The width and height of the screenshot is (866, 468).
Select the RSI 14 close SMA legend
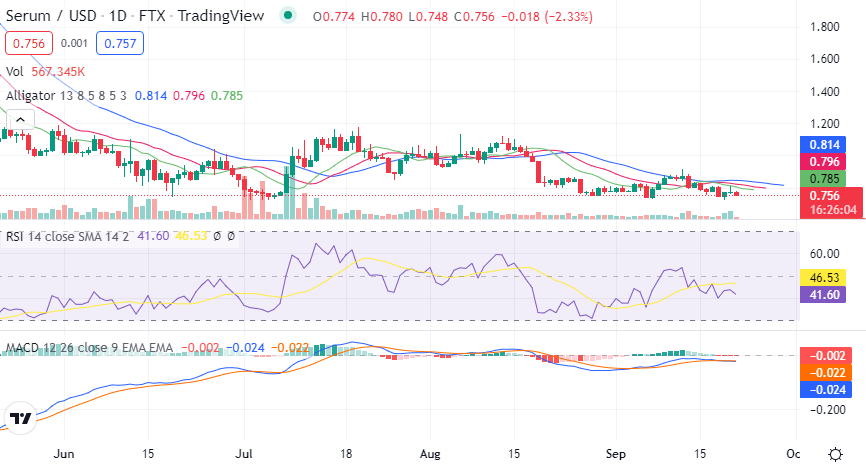[67, 236]
